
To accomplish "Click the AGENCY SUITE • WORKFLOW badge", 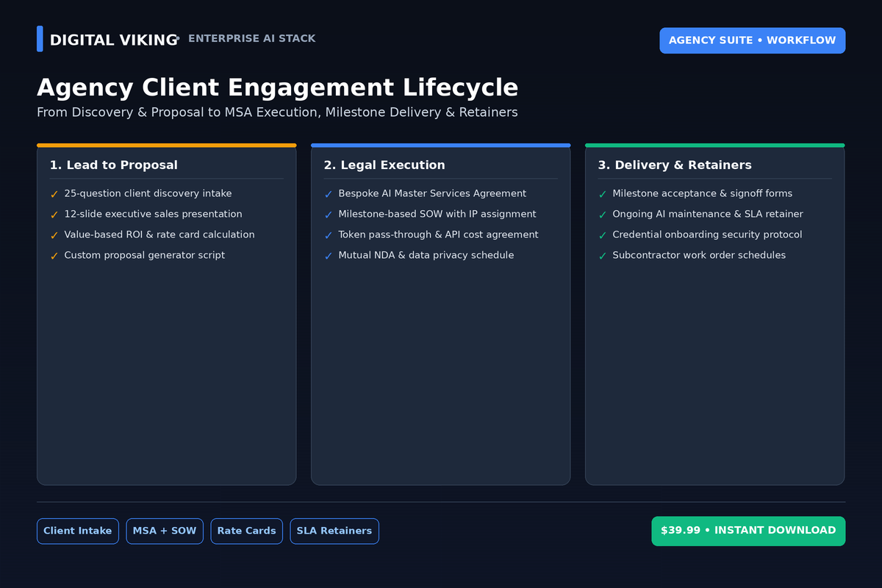I will (753, 40).
